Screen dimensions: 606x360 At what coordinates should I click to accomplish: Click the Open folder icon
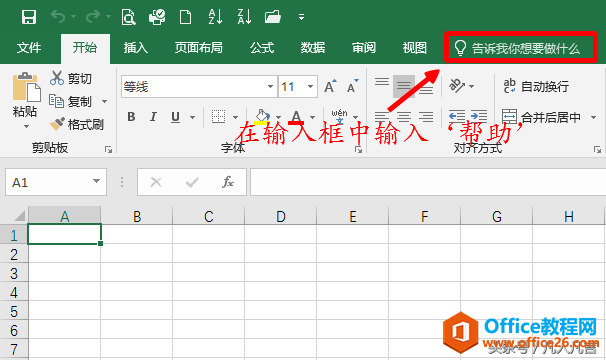273,17
